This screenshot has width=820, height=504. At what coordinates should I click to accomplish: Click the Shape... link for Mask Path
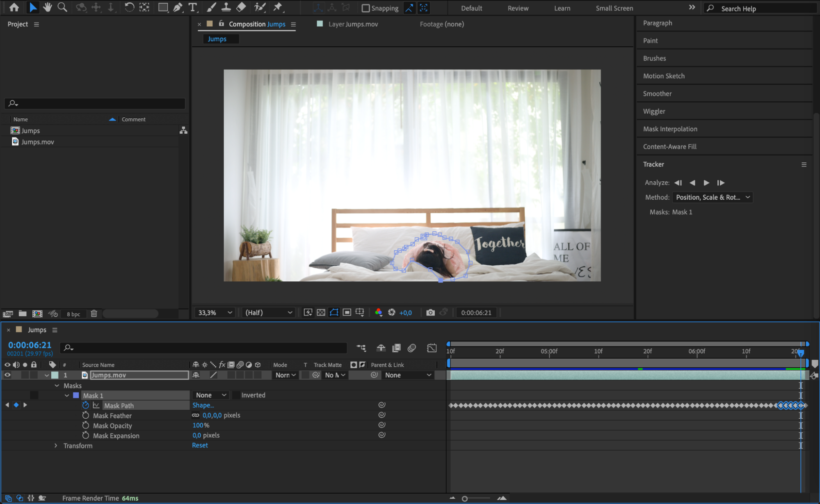click(203, 405)
